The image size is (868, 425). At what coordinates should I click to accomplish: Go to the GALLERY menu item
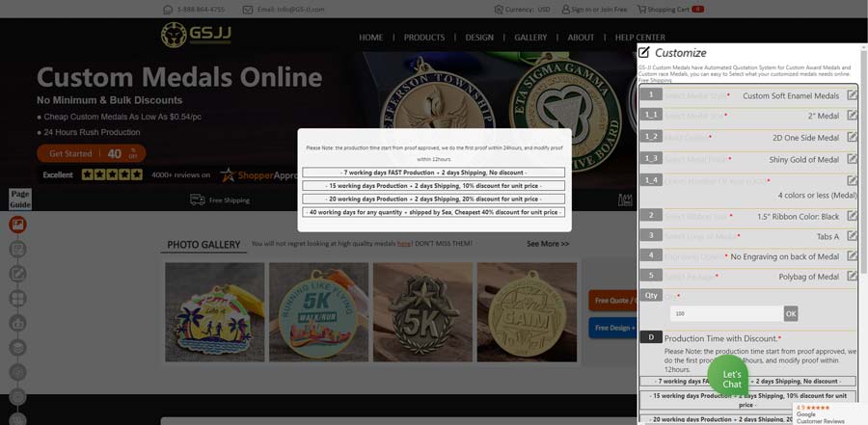pos(530,38)
